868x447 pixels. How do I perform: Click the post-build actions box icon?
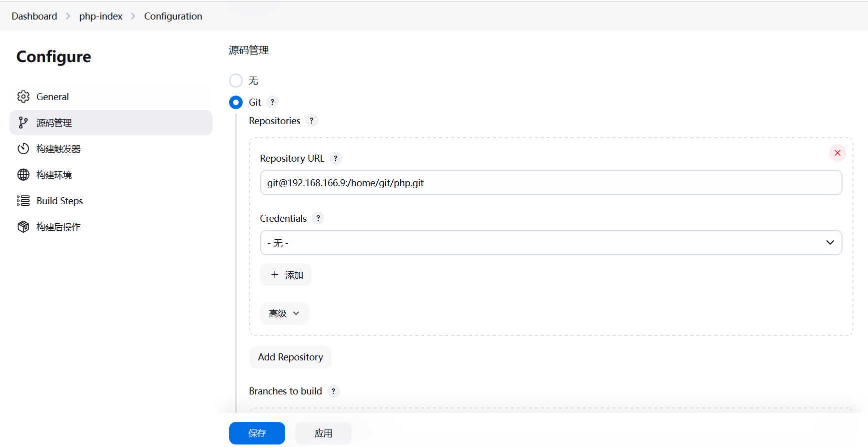pos(24,227)
